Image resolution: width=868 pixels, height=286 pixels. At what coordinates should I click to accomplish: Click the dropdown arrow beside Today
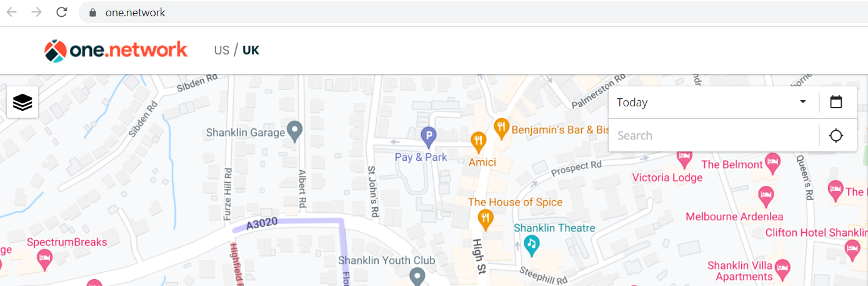coord(803,102)
